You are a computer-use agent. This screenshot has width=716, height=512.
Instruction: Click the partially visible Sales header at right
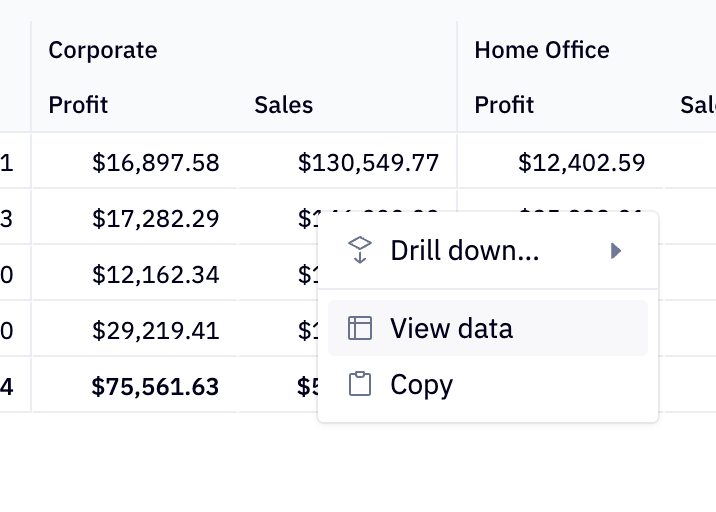pos(697,105)
